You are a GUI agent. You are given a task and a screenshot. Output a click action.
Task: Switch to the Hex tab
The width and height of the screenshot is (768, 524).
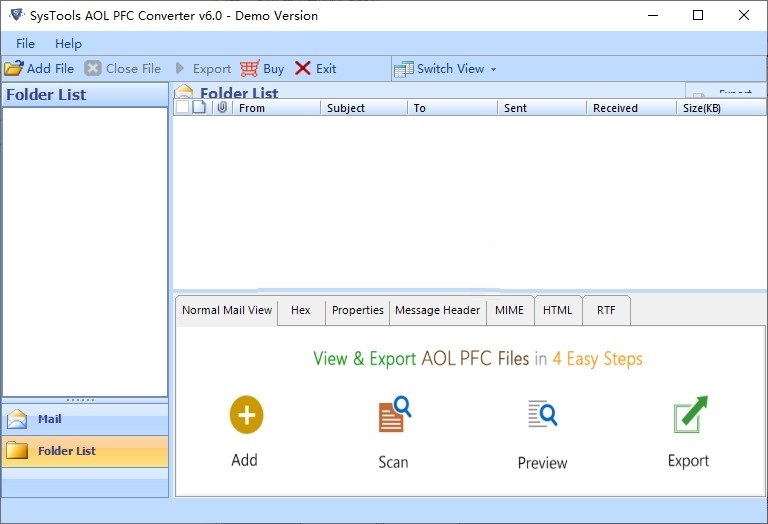pos(300,310)
